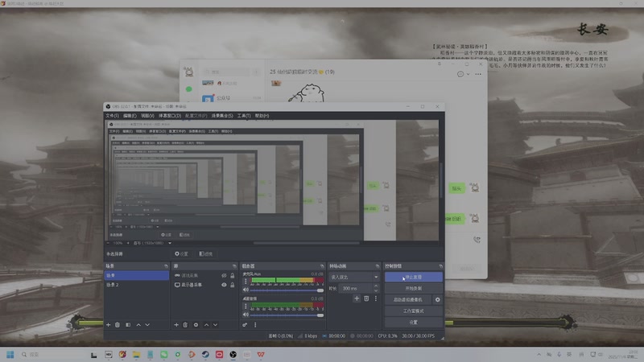Open advanced audio properties gears icon
The width and height of the screenshot is (644, 362).
pos(245,325)
